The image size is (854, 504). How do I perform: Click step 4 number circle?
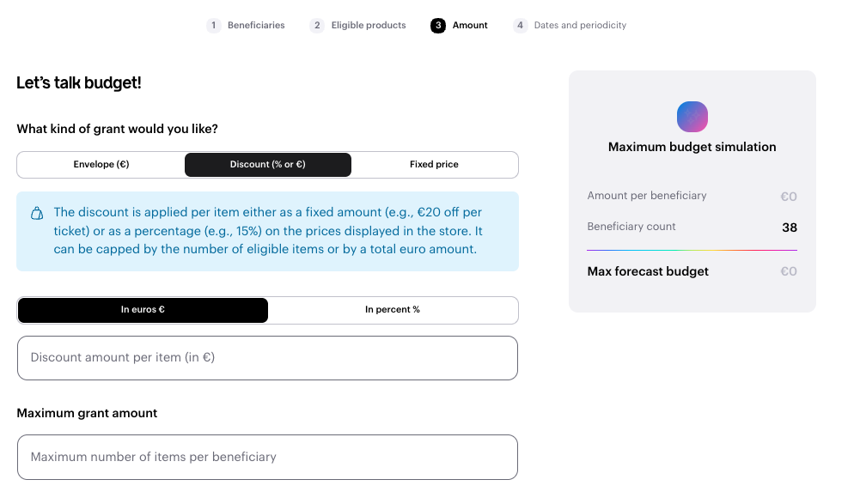(520, 26)
